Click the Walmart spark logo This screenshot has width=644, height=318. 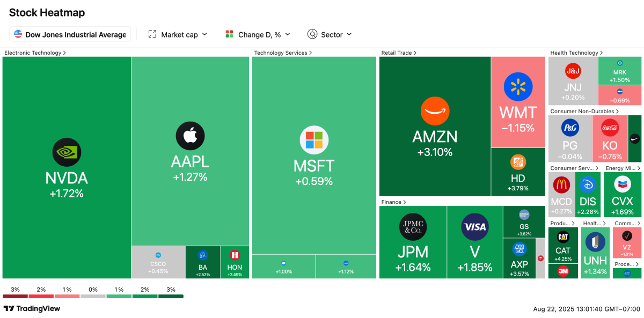click(518, 86)
